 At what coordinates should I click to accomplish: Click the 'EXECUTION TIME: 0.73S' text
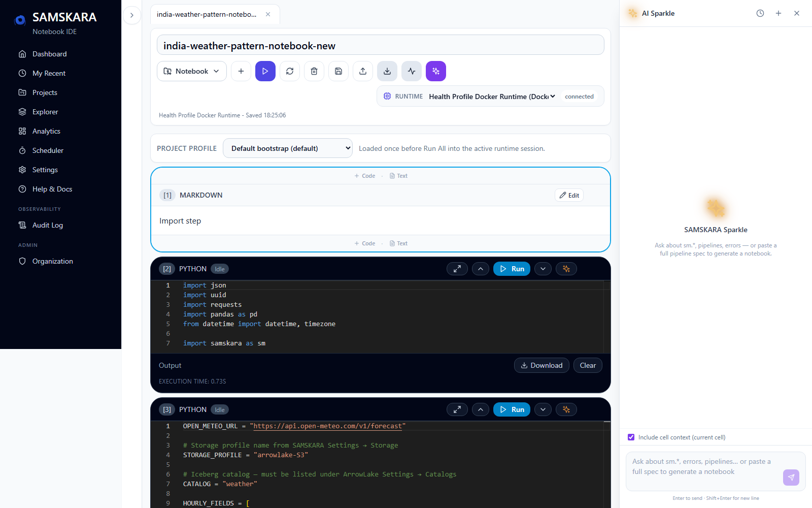point(192,382)
